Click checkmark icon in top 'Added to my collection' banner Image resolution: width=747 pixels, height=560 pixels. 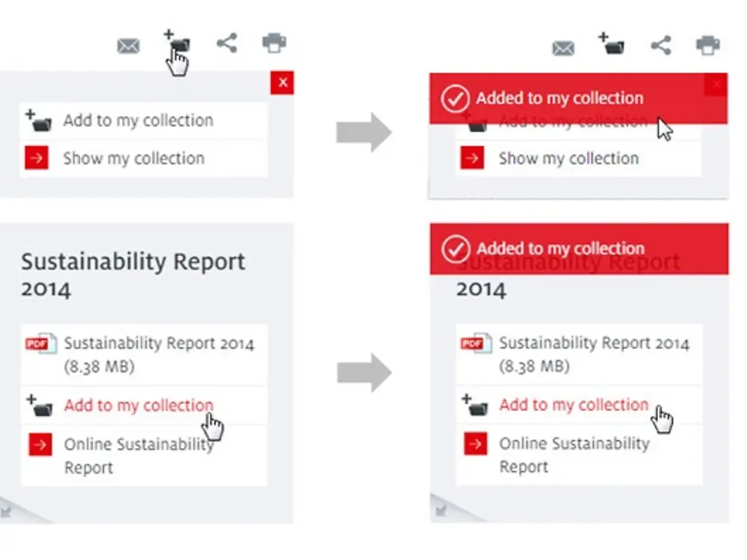455,99
